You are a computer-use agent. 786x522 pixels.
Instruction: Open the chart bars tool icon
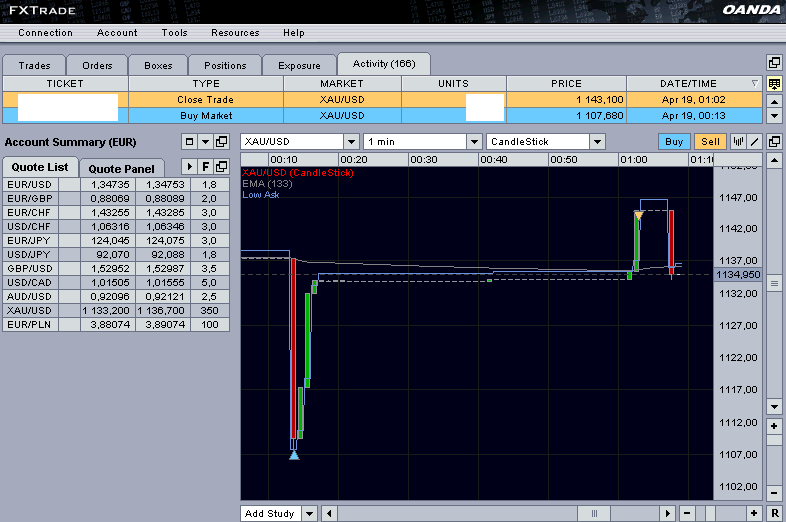[x=738, y=142]
